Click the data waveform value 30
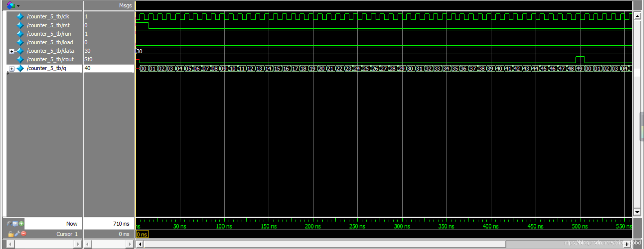This screenshot has height=249, width=644. pyautogui.click(x=139, y=51)
